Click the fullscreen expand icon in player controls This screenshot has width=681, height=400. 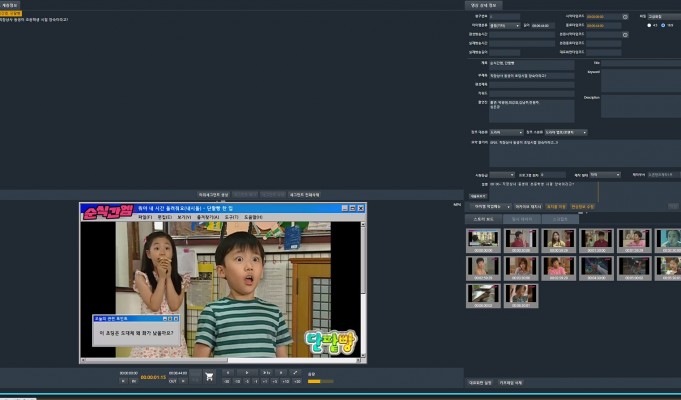pyautogui.click(x=295, y=373)
